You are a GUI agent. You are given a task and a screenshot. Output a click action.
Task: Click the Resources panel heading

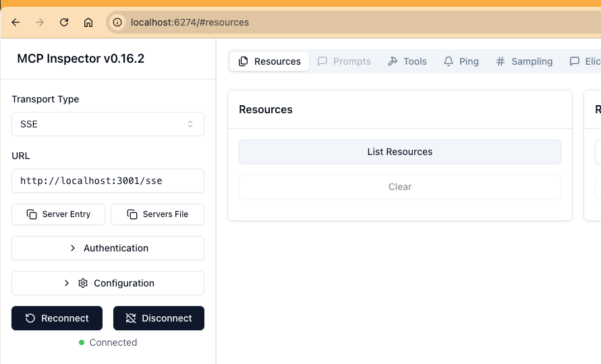[266, 110]
